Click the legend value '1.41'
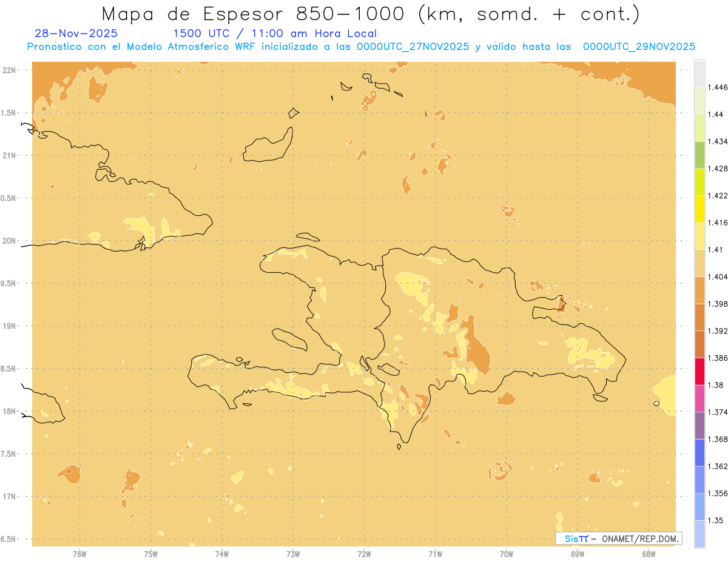The image size is (728, 562). tap(715, 249)
